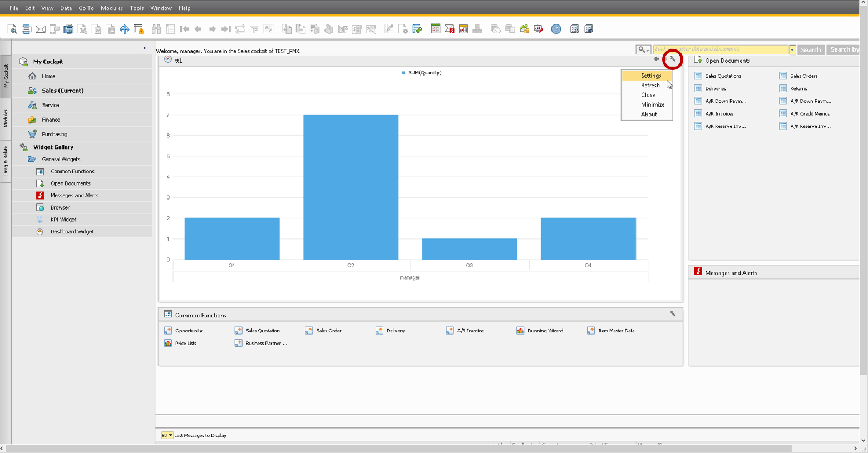The image size is (868, 453).
Task: Click the Opportunity shortcut icon
Action: [x=168, y=331]
